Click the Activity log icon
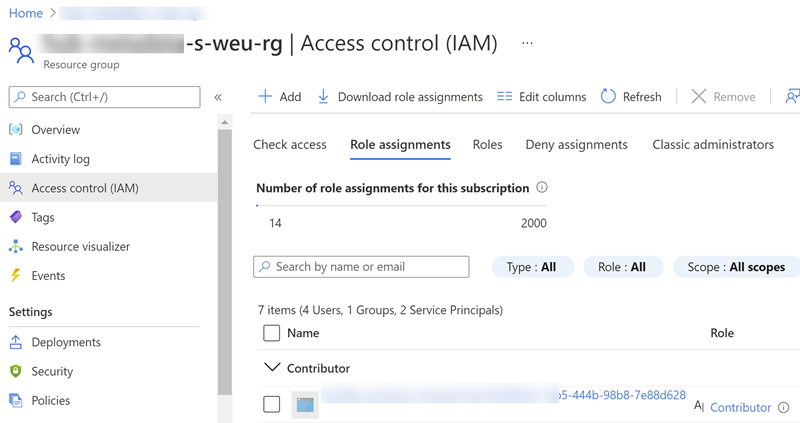800x423 pixels. tap(16, 159)
